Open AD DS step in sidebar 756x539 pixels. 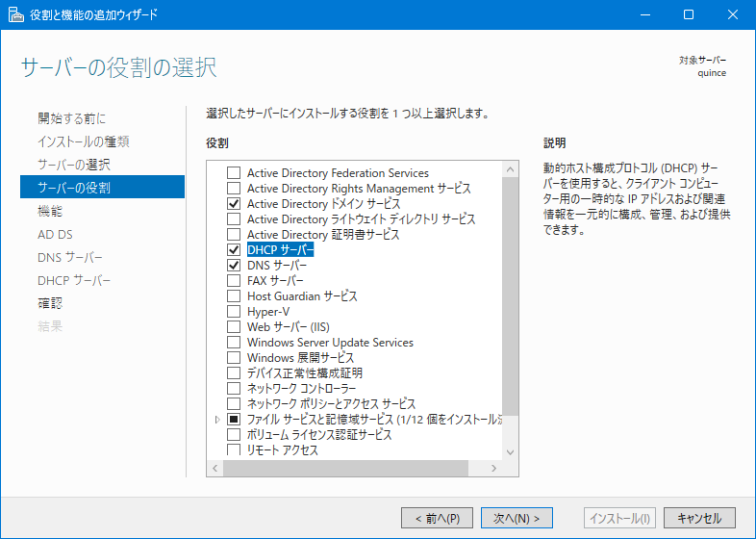click(55, 234)
